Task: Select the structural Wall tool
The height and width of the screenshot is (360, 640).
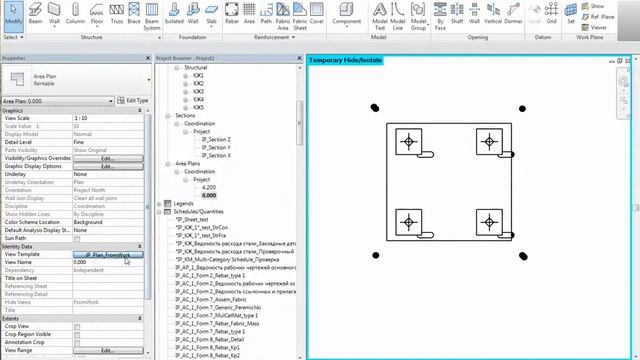Action: pos(54,15)
